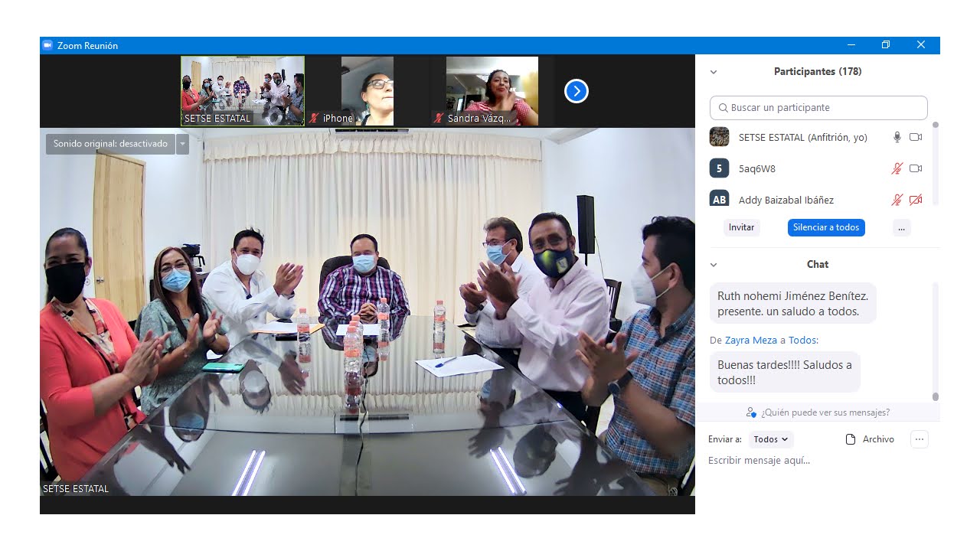Select Sandra Vázq video thumbnail
The image size is (980, 551).
click(x=492, y=91)
